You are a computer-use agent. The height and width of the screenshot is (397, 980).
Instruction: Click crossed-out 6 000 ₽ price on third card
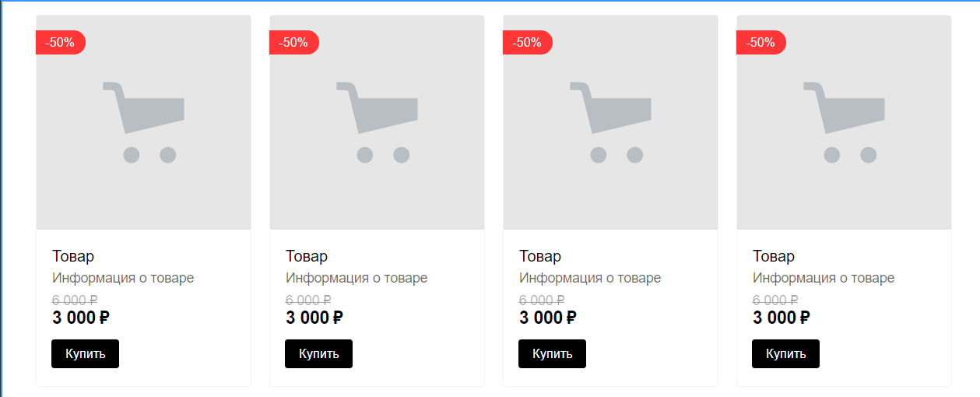coord(542,300)
